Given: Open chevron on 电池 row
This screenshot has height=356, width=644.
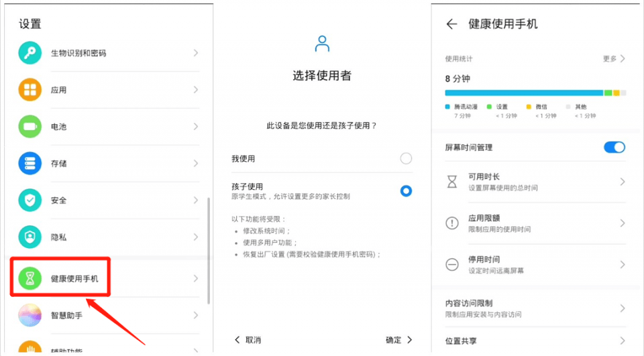Looking at the screenshot, I should pos(196,127).
